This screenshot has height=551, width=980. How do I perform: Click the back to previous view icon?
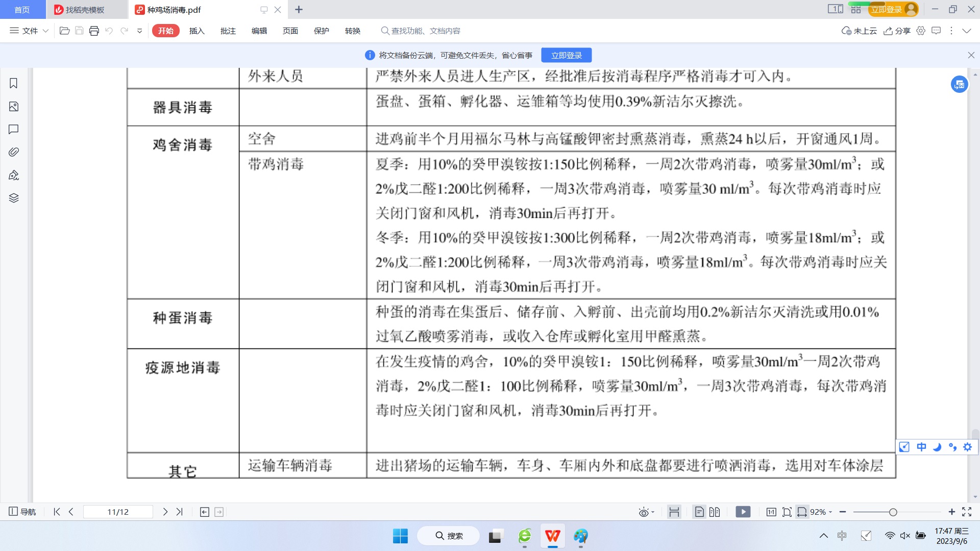(205, 512)
